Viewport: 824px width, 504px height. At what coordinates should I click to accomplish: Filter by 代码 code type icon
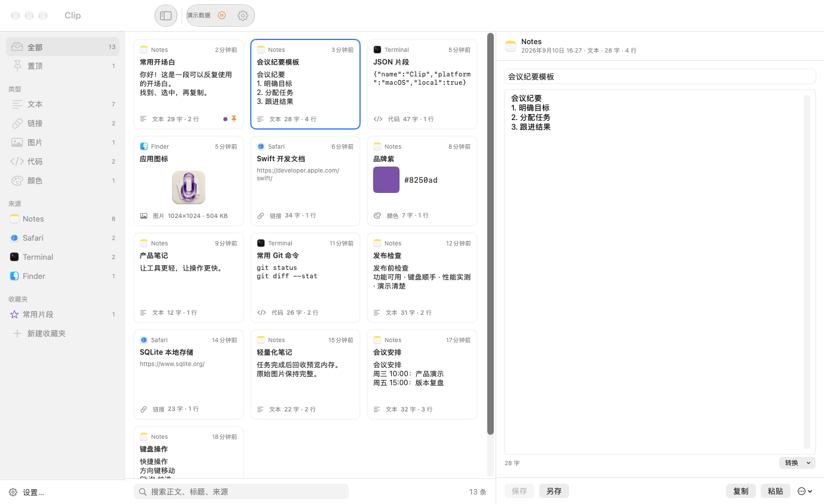click(x=17, y=161)
